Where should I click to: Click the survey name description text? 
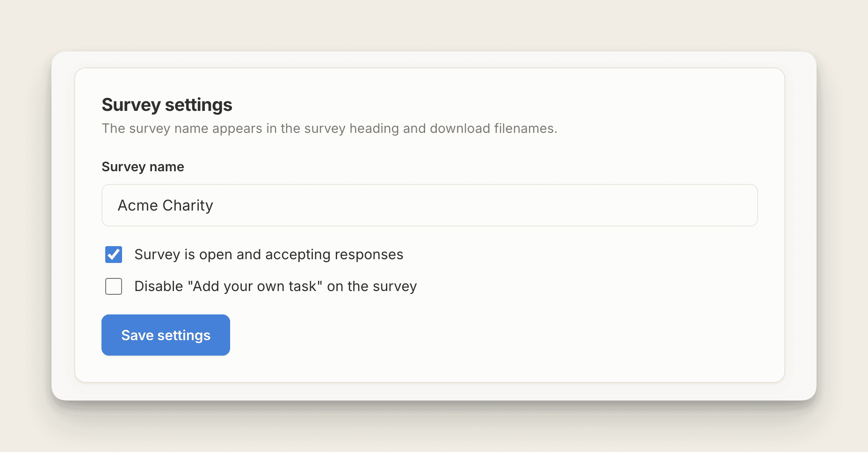click(x=329, y=129)
